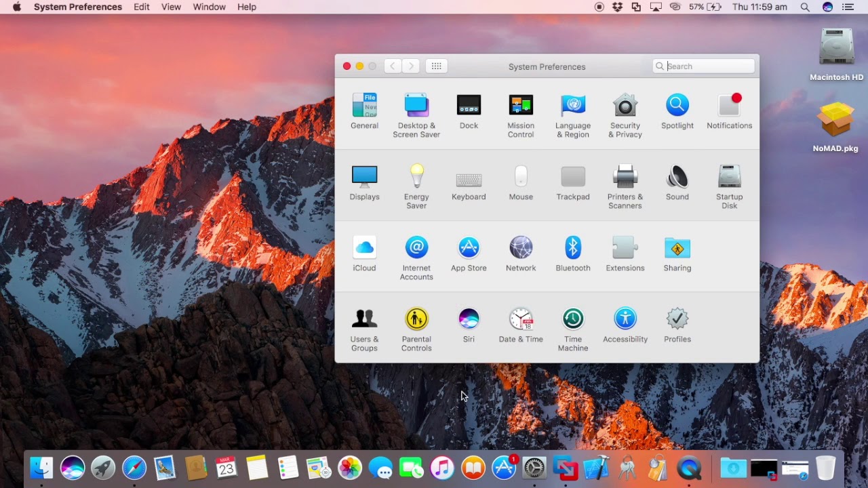Open Notification Center from the menu bar
Image resolution: width=868 pixels, height=488 pixels.
click(x=848, y=7)
